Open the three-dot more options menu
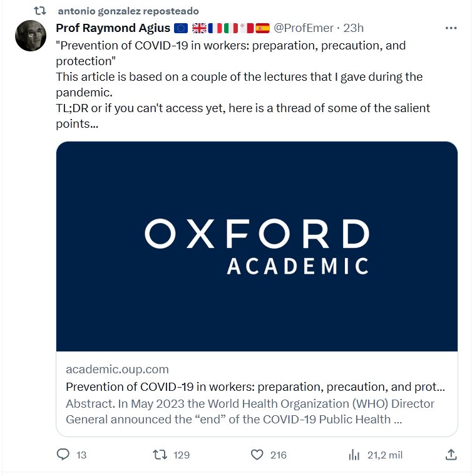 point(451,28)
